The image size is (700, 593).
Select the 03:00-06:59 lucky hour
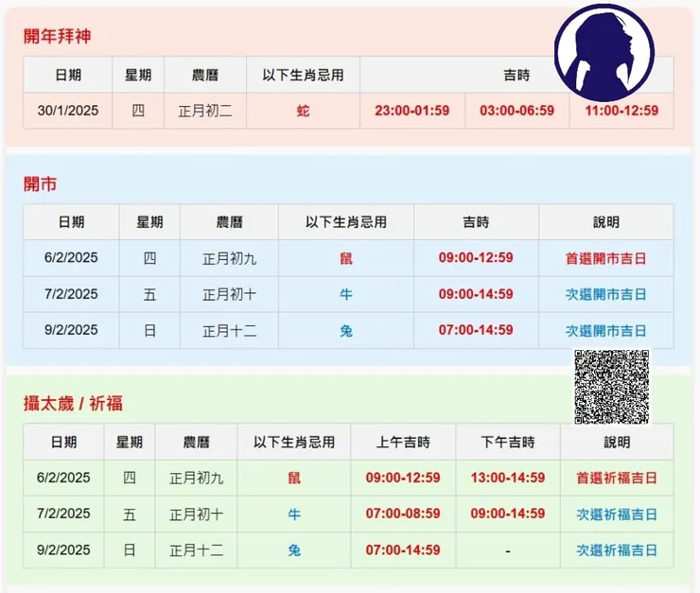coord(517,111)
